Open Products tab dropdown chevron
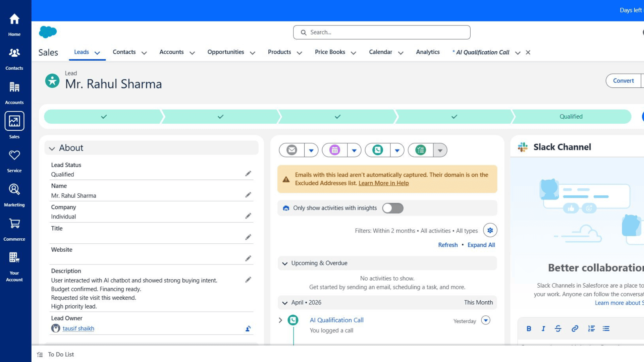Viewport: 644px width, 362px height. click(300, 53)
